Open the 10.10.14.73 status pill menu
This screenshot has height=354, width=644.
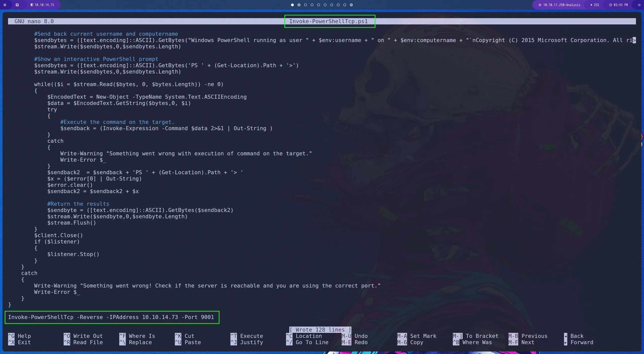click(44, 5)
